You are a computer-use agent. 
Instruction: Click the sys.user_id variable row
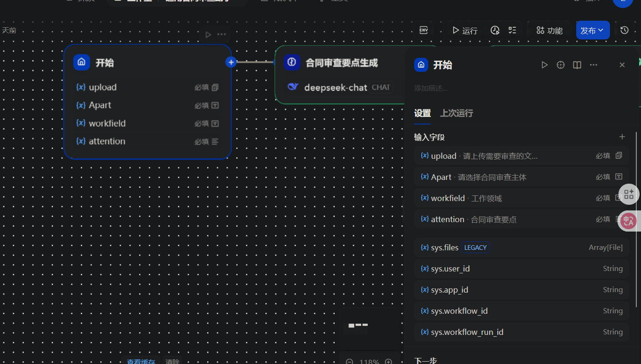coord(521,269)
